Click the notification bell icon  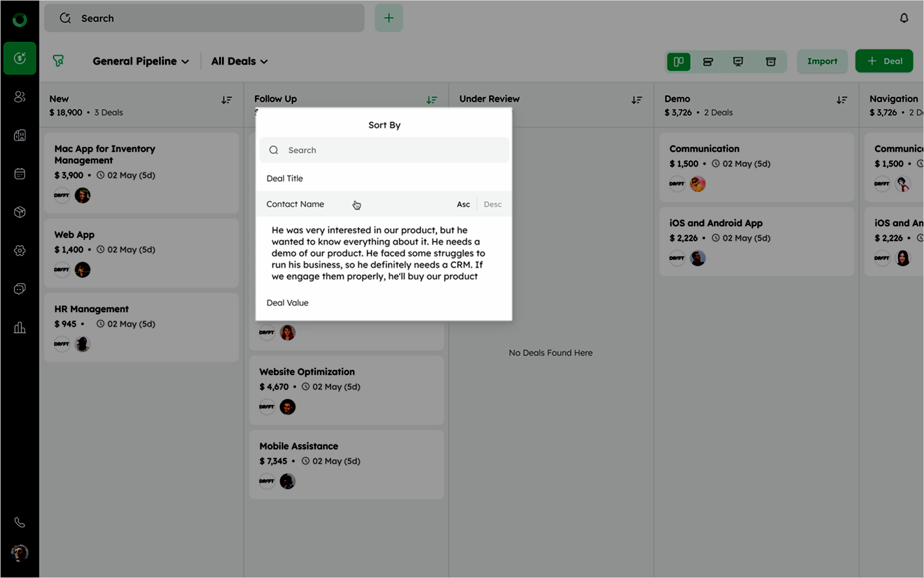(x=904, y=18)
